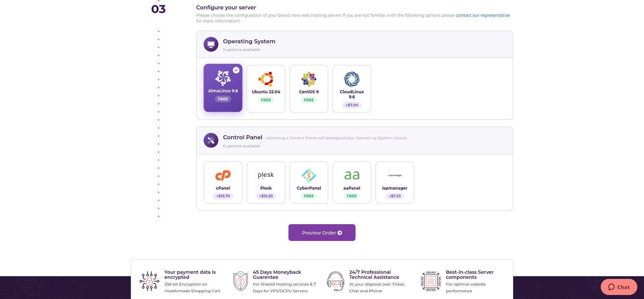
Task: Select cPanel control panel option
Action: 223,183
